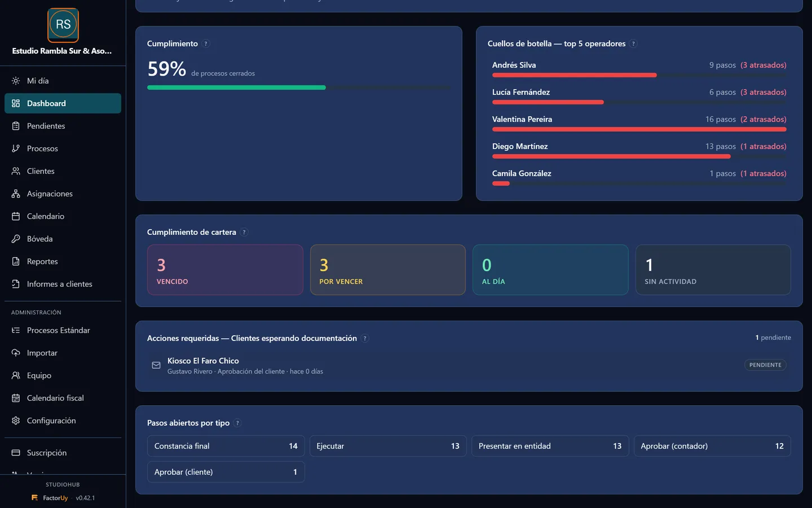The width and height of the screenshot is (812, 508).
Task: Click the Equipo user icon
Action: pos(16,375)
